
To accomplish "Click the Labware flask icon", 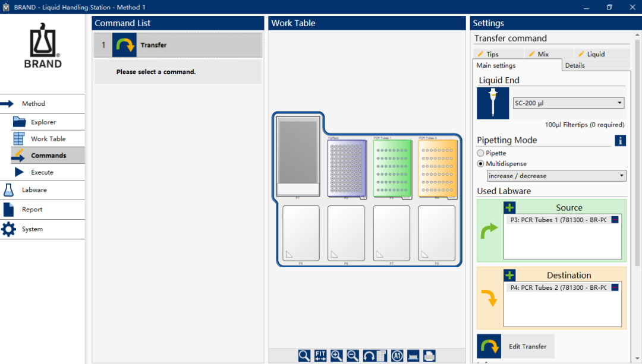I will (x=8, y=190).
